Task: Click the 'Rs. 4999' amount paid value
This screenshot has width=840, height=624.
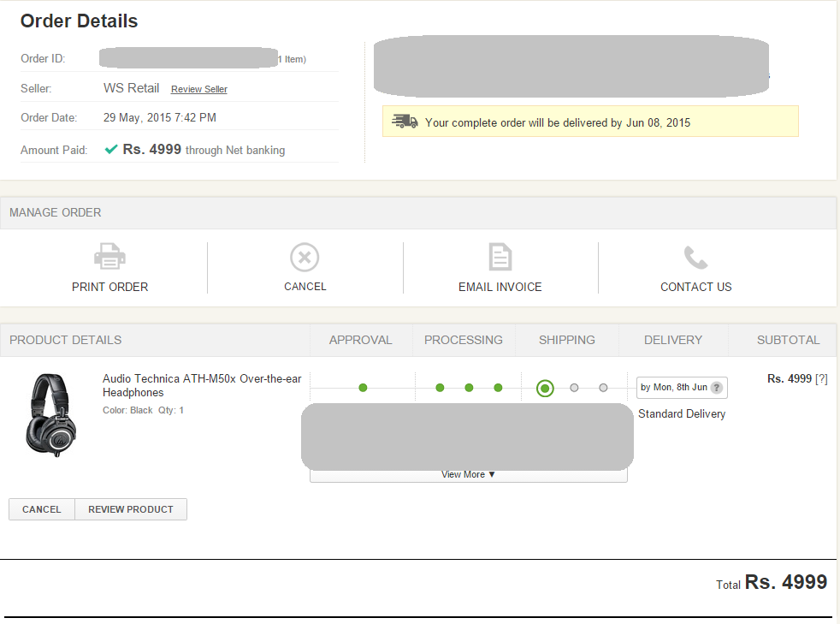Action: pos(151,149)
